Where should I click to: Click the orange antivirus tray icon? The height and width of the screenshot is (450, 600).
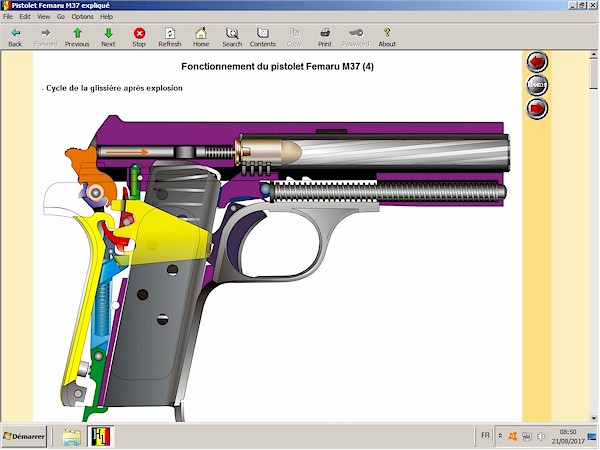513,436
